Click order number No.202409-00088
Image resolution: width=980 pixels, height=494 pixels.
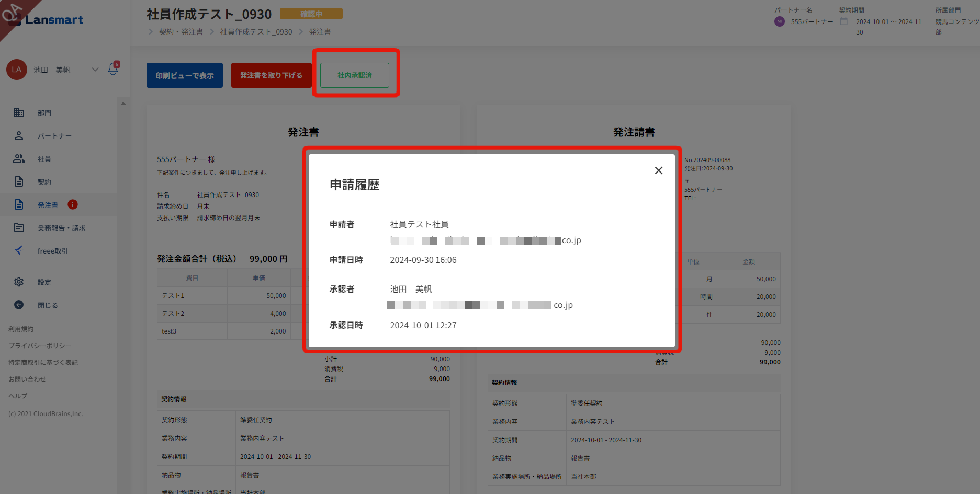(707, 160)
